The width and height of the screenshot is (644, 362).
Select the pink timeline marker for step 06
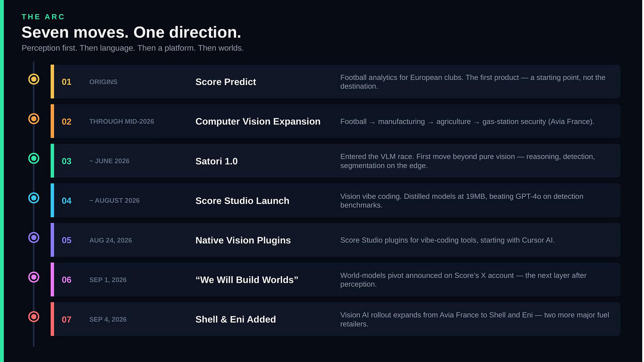pyautogui.click(x=34, y=277)
